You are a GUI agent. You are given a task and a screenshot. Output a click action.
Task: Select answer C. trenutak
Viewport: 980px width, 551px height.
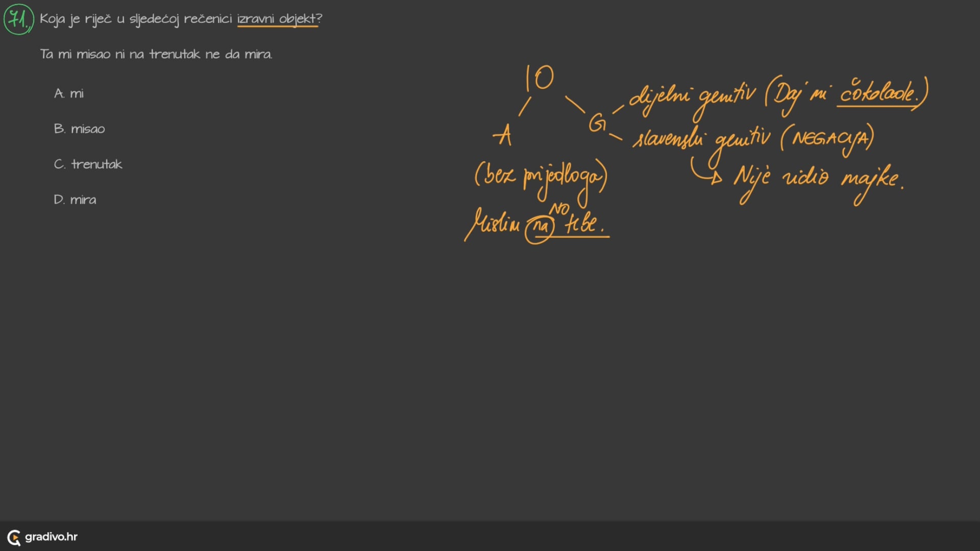coord(88,164)
